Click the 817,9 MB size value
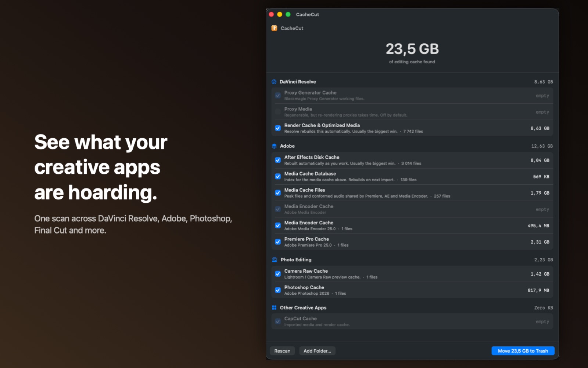 (x=538, y=290)
